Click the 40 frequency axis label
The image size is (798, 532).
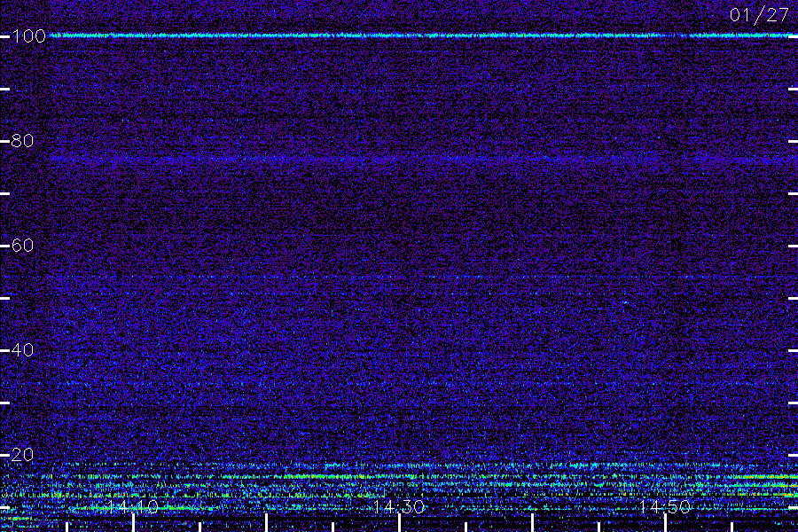point(22,350)
